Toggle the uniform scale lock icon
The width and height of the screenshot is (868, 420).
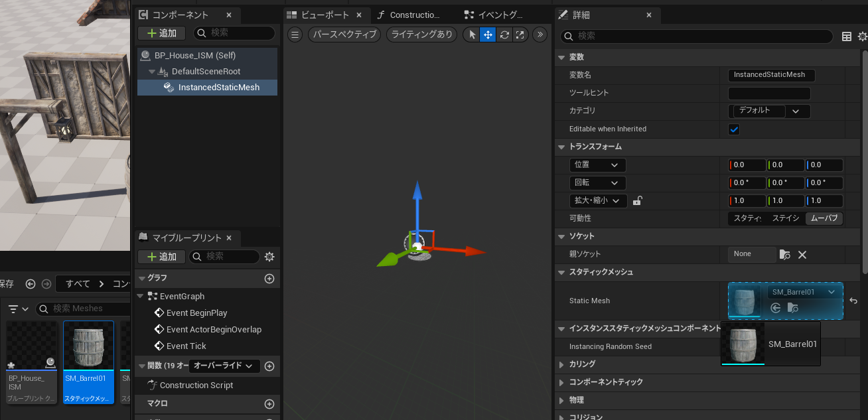point(637,200)
